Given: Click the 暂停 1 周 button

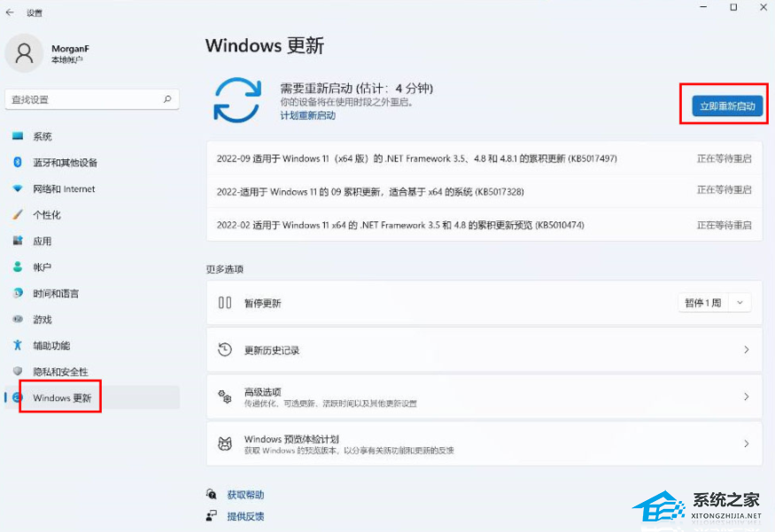Looking at the screenshot, I should [x=703, y=303].
